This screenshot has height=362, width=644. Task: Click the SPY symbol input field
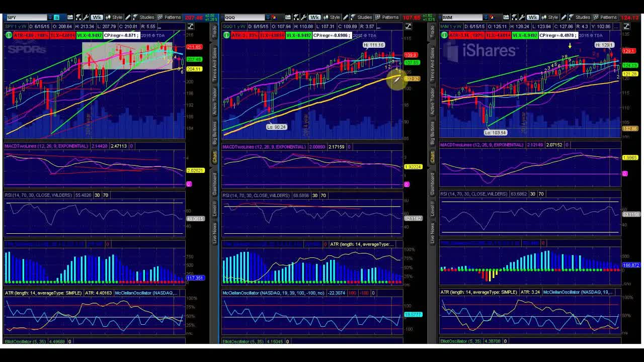click(x=26, y=18)
